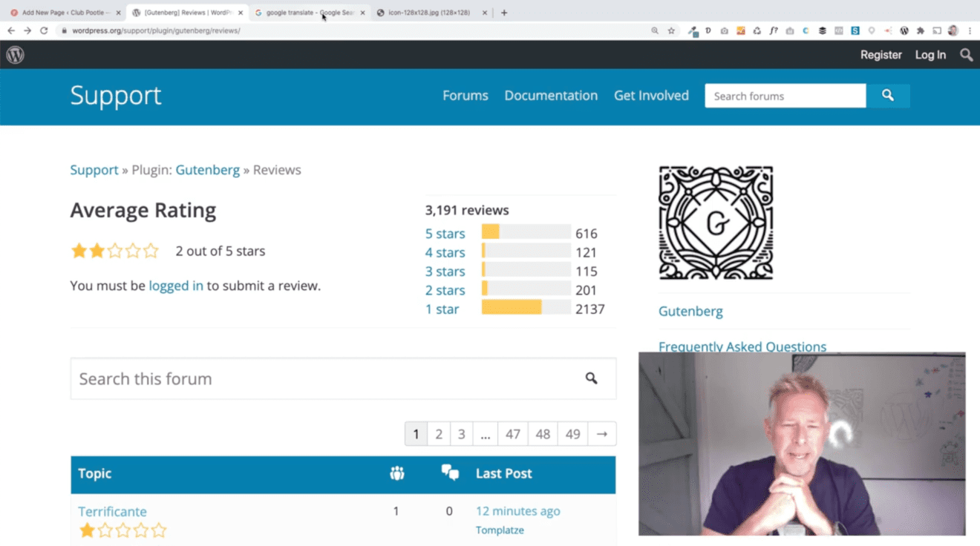Click into the Search forums field
Screen dimensions: 980x546
click(x=785, y=96)
